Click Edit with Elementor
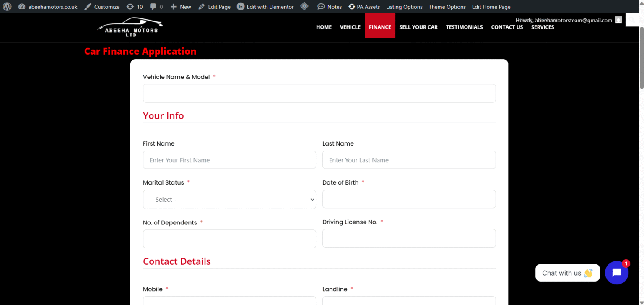The image size is (644, 305). pos(265,7)
